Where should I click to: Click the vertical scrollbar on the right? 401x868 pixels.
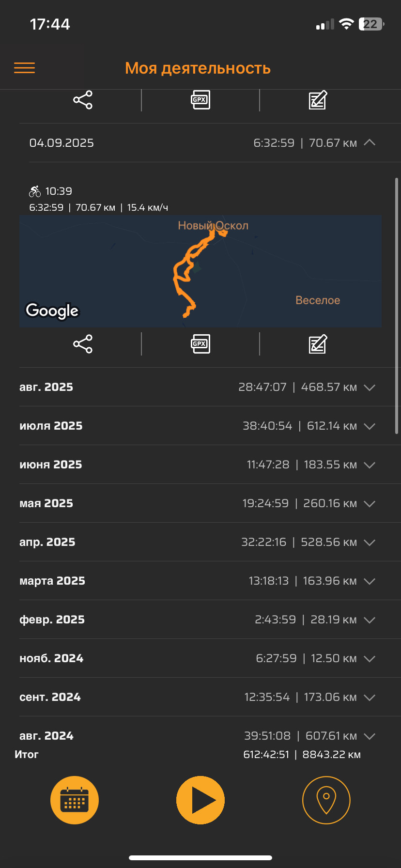click(x=397, y=306)
